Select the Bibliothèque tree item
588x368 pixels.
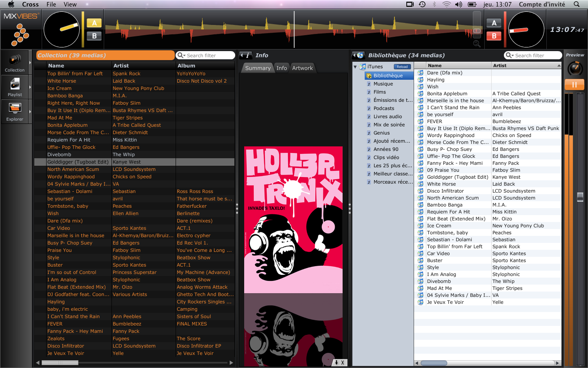point(388,76)
